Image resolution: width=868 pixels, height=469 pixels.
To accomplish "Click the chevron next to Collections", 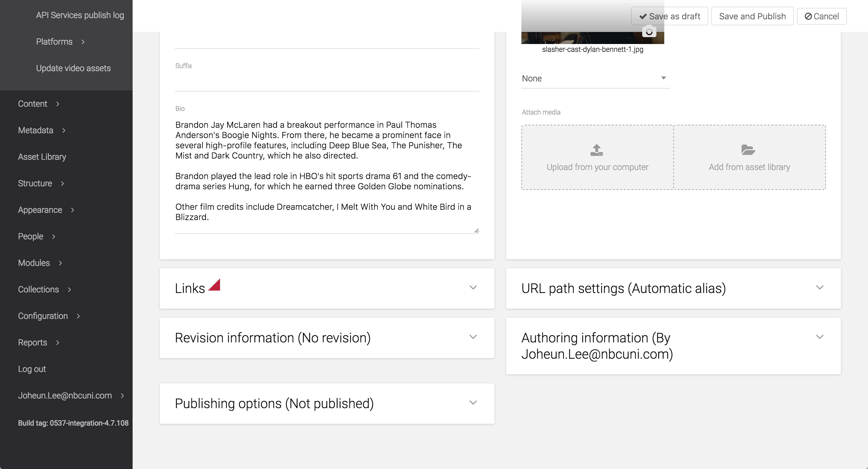I will [69, 289].
